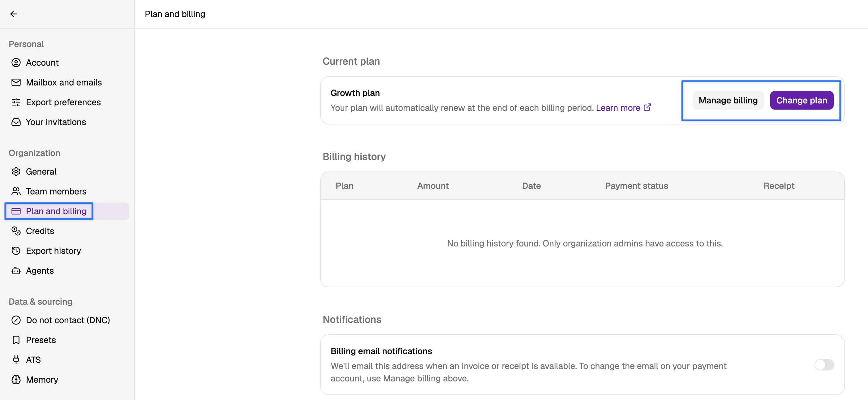Click the Mailbox envelope icon

16,82
